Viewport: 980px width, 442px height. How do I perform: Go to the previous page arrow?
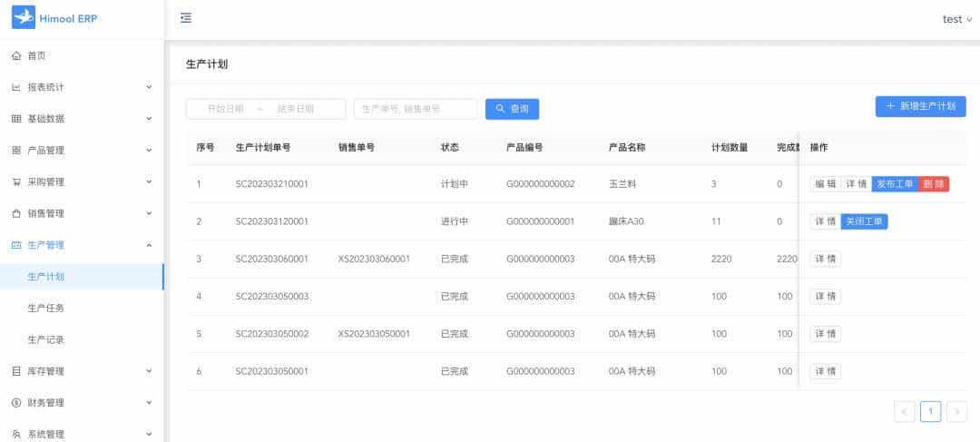pyautogui.click(x=905, y=411)
